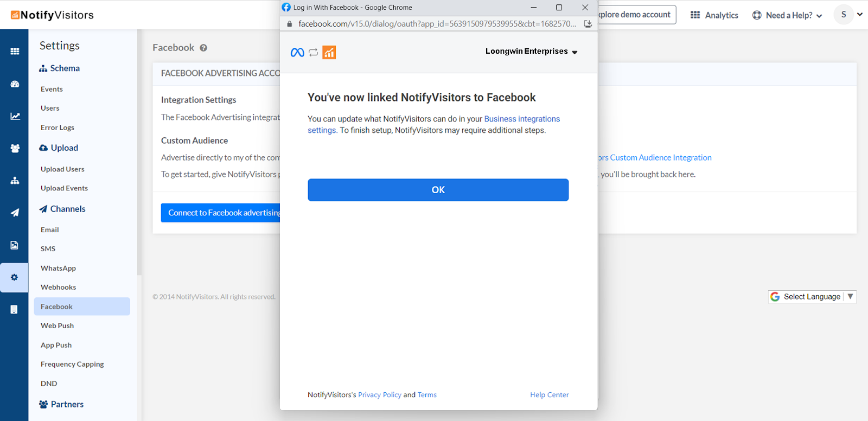
Task: Open the Channels settings section
Action: pos(62,209)
